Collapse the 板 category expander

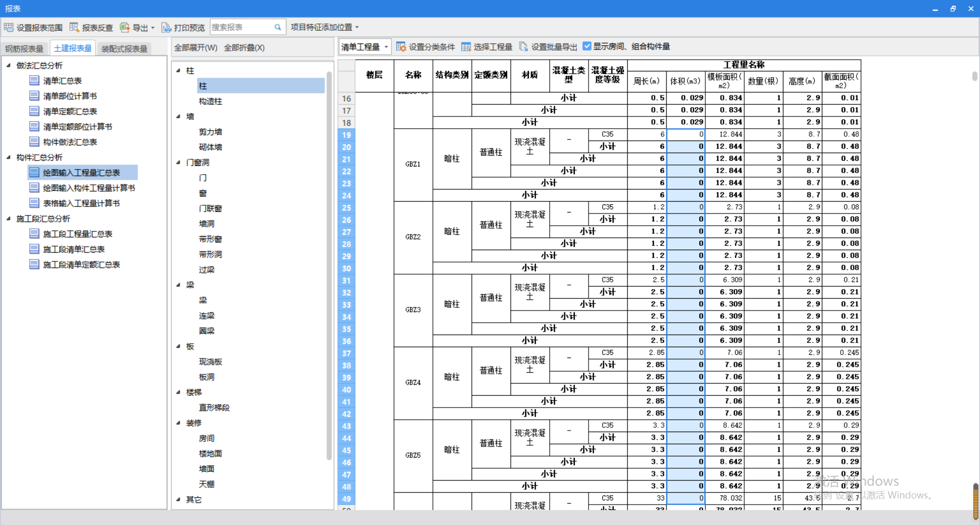(x=178, y=346)
